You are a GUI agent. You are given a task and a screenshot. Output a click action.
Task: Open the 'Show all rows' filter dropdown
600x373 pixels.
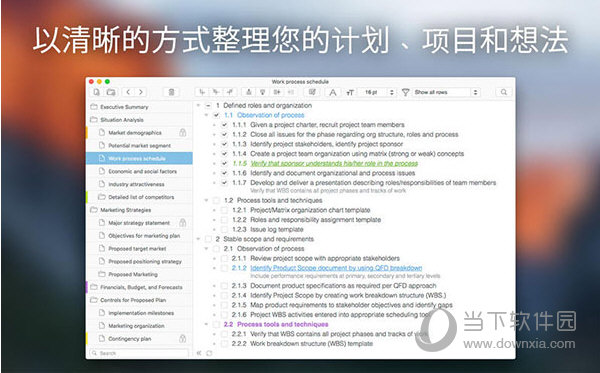pos(446,92)
